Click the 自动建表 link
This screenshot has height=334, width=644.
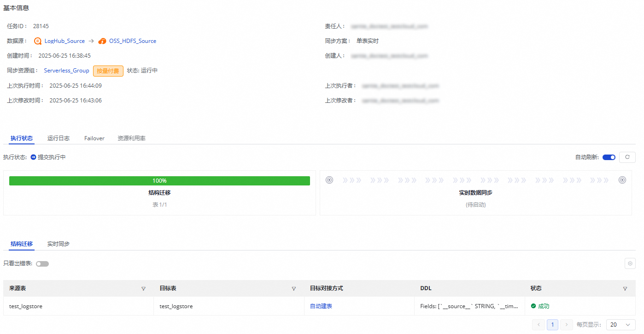coord(321,306)
